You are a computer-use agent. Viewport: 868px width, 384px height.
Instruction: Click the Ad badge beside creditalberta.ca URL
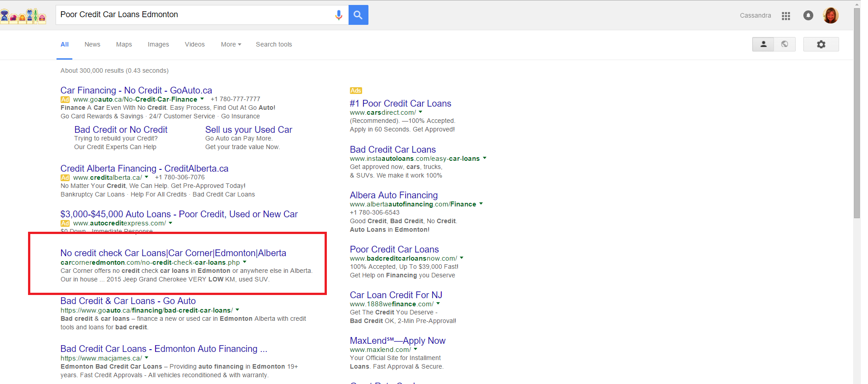click(65, 178)
